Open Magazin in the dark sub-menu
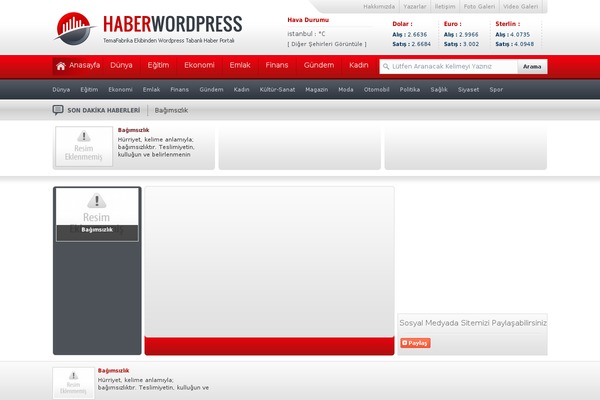600x400 pixels. point(316,90)
